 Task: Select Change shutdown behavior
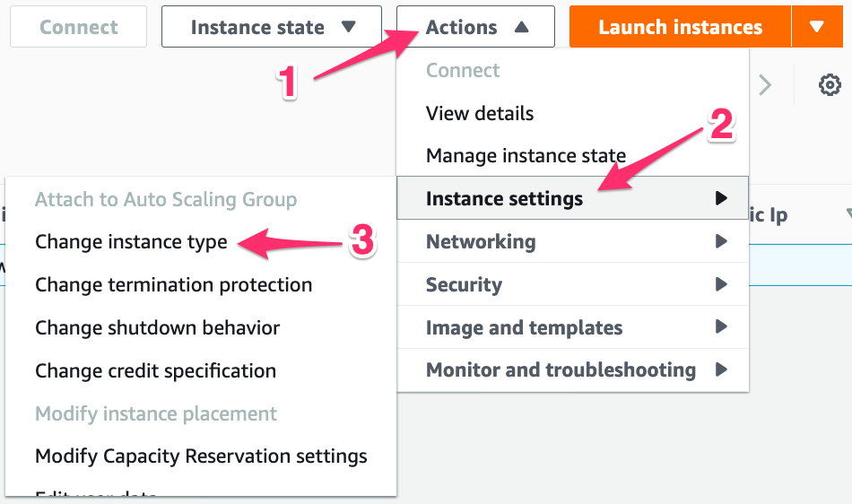[158, 328]
